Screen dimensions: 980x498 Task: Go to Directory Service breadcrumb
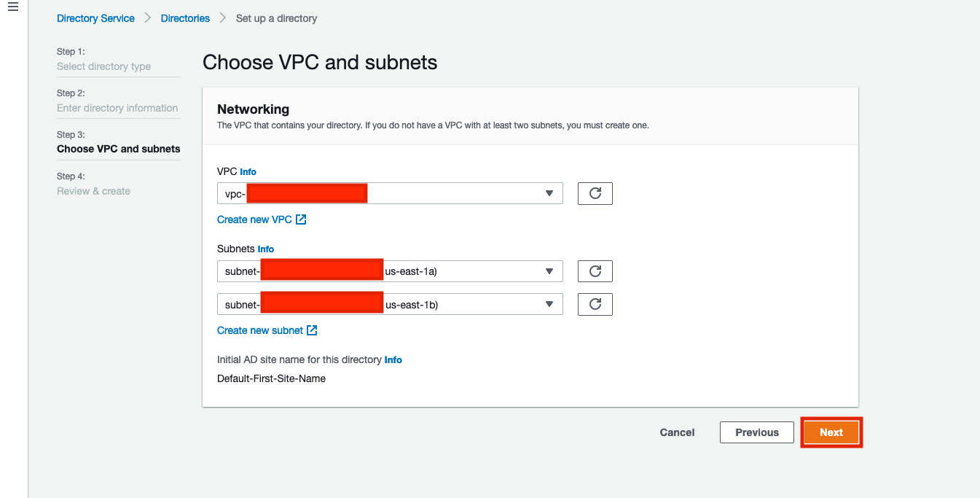coord(95,18)
